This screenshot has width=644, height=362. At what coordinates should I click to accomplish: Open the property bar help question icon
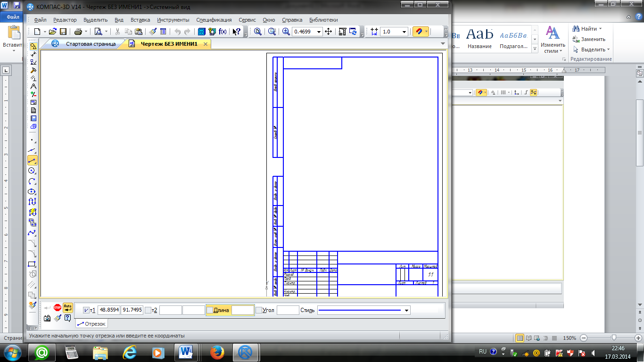coord(68,318)
